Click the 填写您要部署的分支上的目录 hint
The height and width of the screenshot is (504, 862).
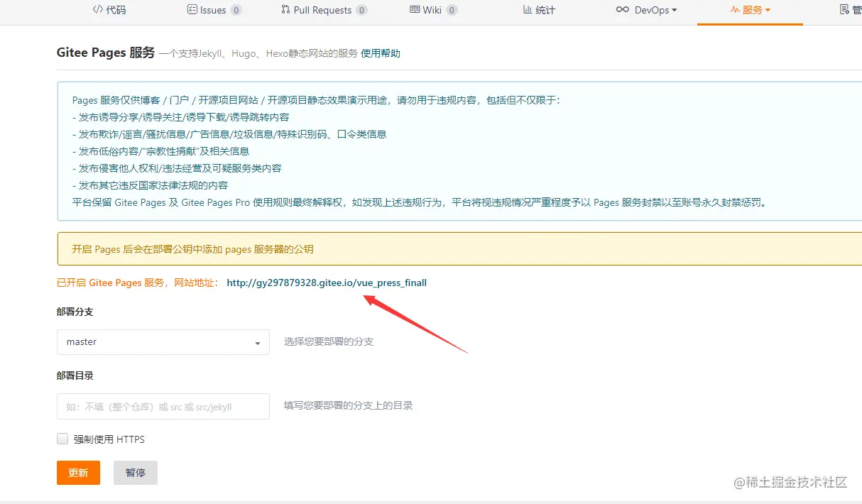click(x=349, y=405)
